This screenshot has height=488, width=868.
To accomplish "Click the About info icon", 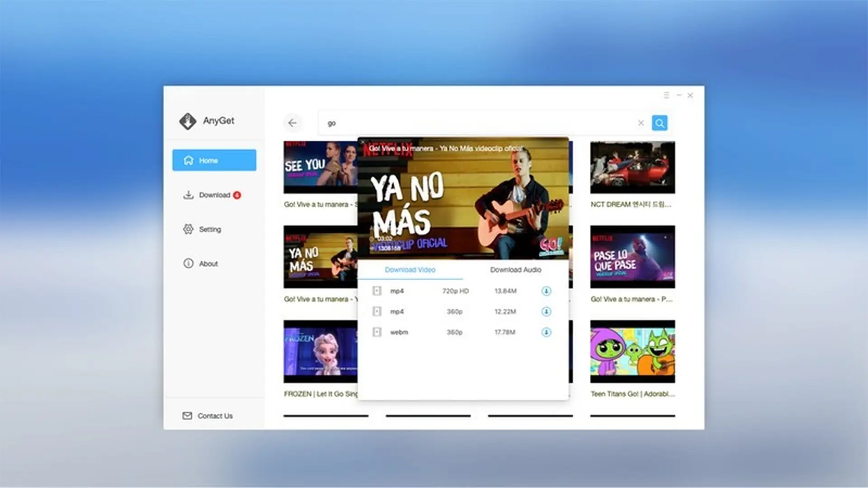I will click(x=188, y=263).
